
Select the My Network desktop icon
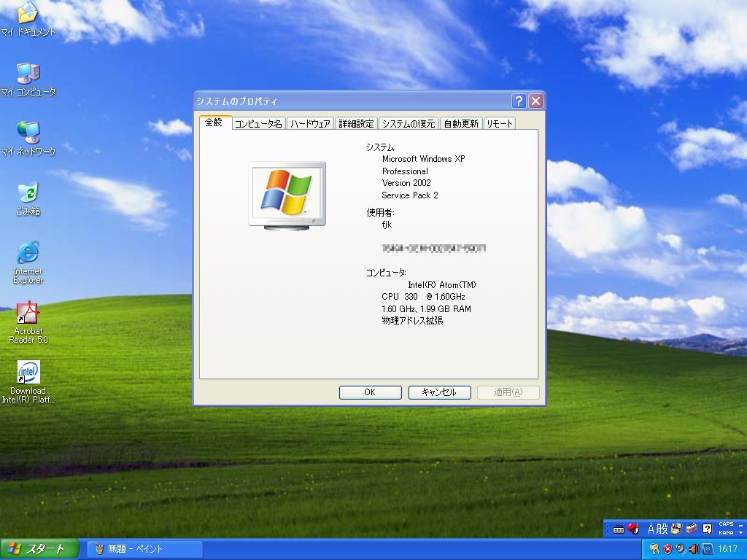tap(28, 133)
